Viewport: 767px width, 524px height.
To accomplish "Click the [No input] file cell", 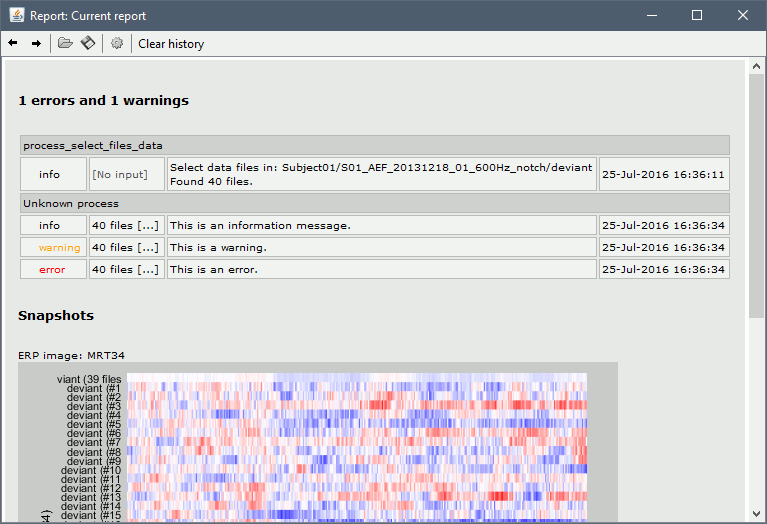I will 126,174.
